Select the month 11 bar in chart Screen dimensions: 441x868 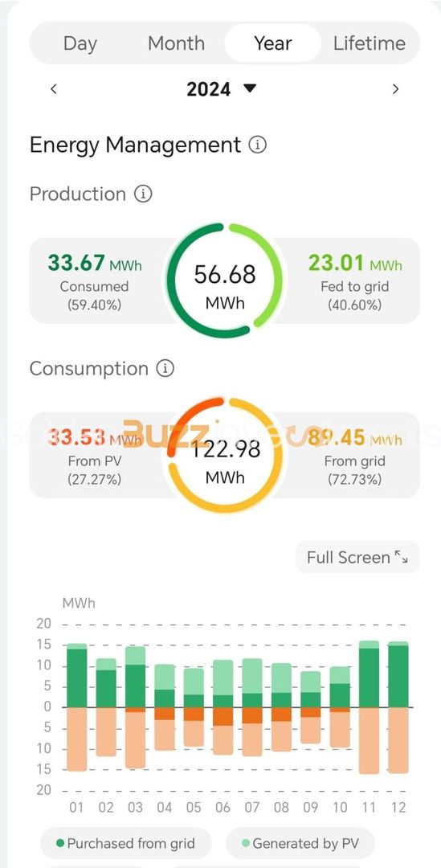pyautogui.click(x=369, y=707)
